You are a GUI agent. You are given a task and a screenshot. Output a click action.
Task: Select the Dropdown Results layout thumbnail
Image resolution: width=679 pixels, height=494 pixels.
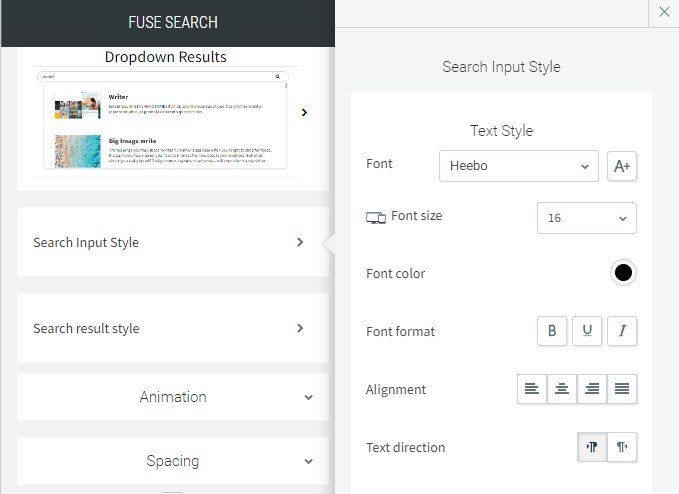[163, 122]
